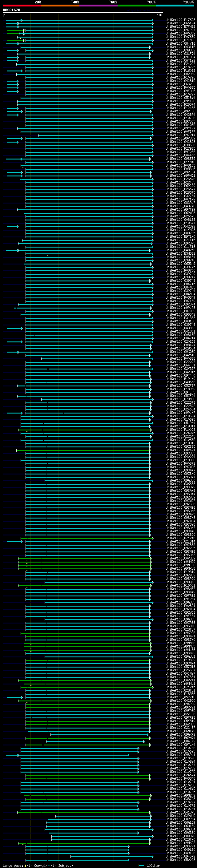Click the 578 end-position label
The height and width of the screenshot is (868, 197).
point(159,15)
